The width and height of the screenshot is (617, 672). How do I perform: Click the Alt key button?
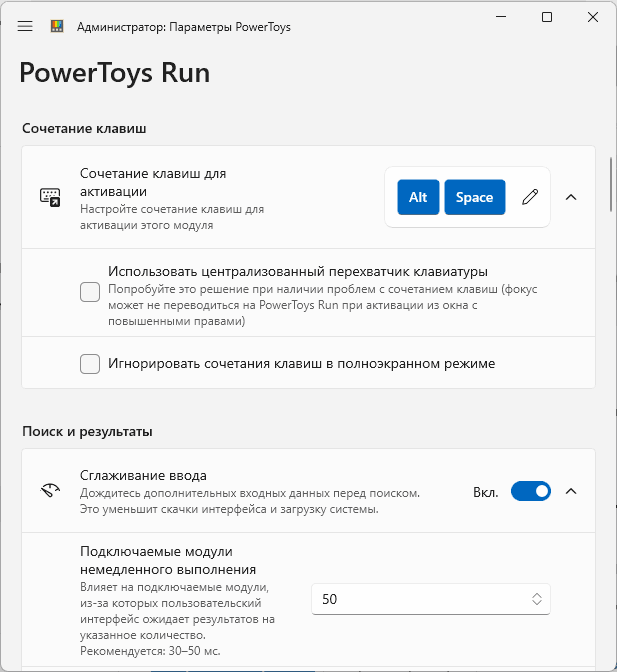coord(418,197)
